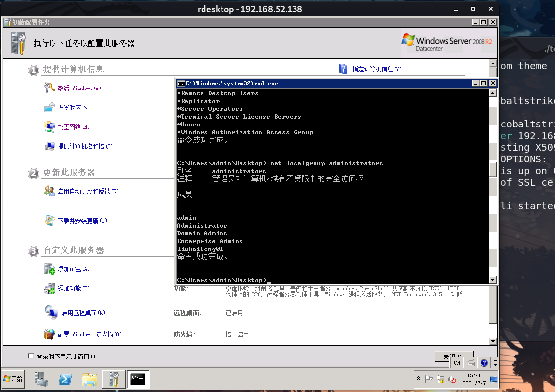The height and width of the screenshot is (392, 555).
Task: Click the on-screen keyboard language bar icon
Action: (x=471, y=363)
